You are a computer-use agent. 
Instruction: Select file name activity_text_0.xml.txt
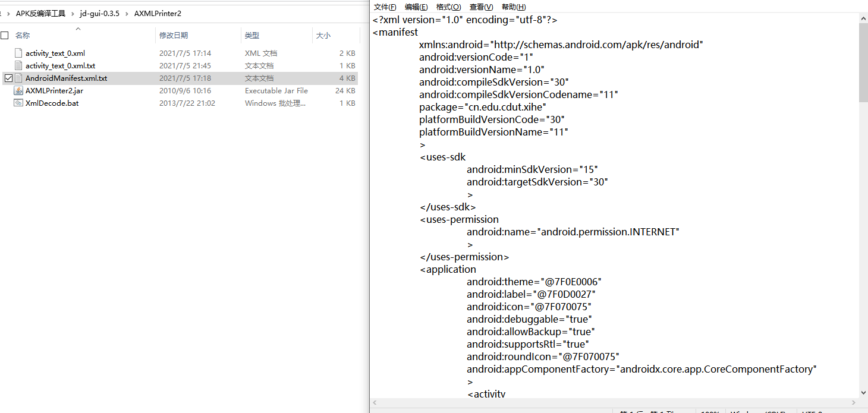point(61,66)
